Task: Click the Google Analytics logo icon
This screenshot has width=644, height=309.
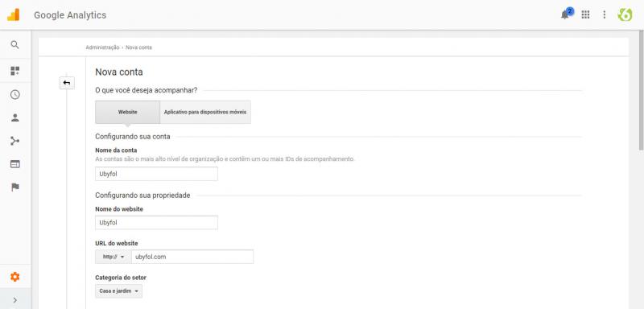Action: pos(14,14)
